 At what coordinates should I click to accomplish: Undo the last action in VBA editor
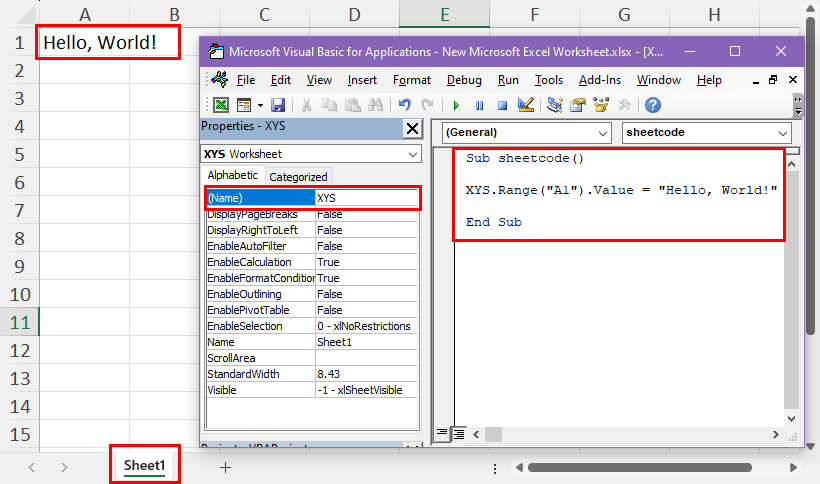click(x=404, y=105)
